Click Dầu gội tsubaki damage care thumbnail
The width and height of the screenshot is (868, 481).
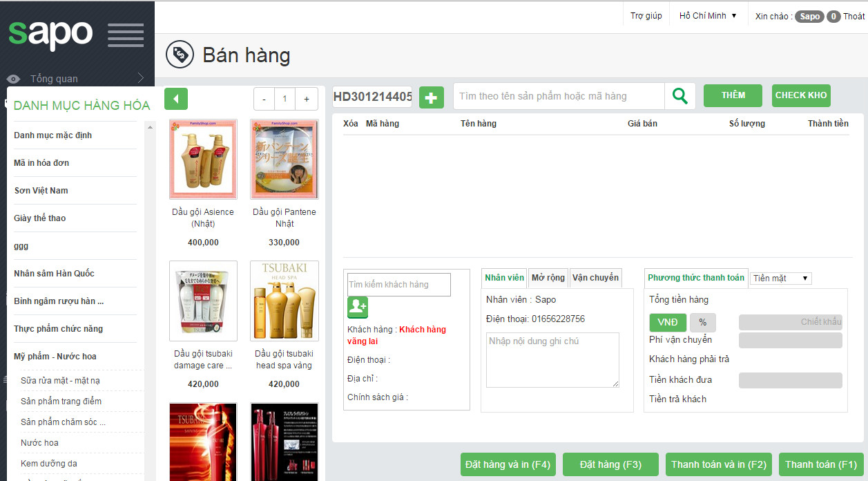(203, 301)
